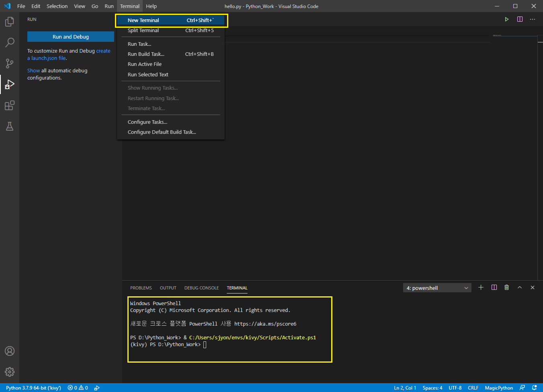Choose Configure Default Build Task... entry
The image size is (543, 392).
pyautogui.click(x=170, y=132)
